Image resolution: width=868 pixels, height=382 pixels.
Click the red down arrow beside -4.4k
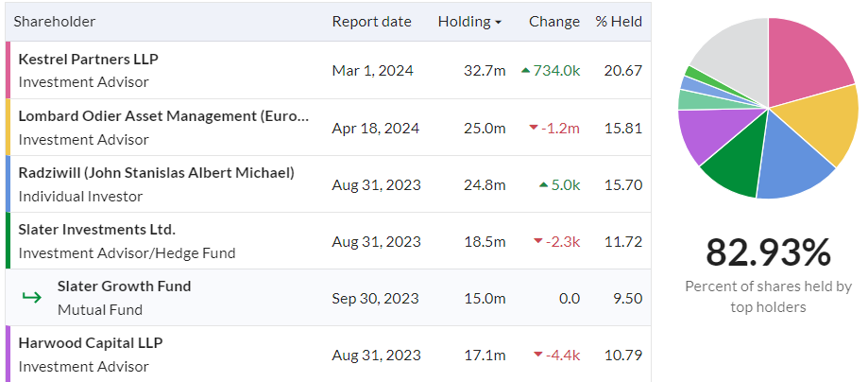[537, 355]
